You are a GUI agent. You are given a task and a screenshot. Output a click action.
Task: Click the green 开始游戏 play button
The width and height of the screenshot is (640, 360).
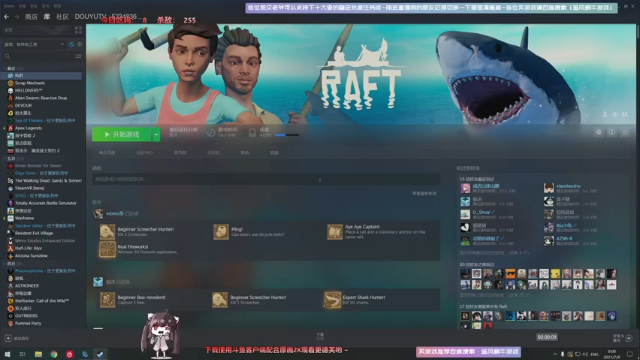click(x=122, y=134)
